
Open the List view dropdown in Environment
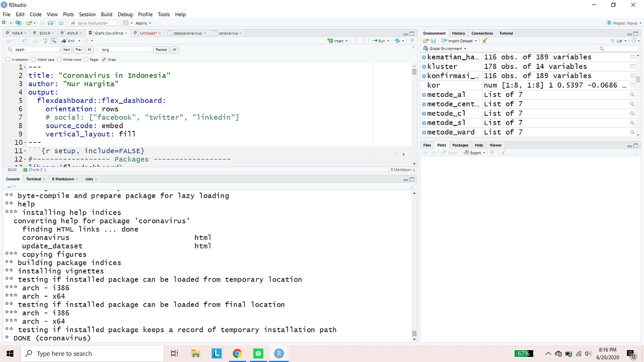619,41
